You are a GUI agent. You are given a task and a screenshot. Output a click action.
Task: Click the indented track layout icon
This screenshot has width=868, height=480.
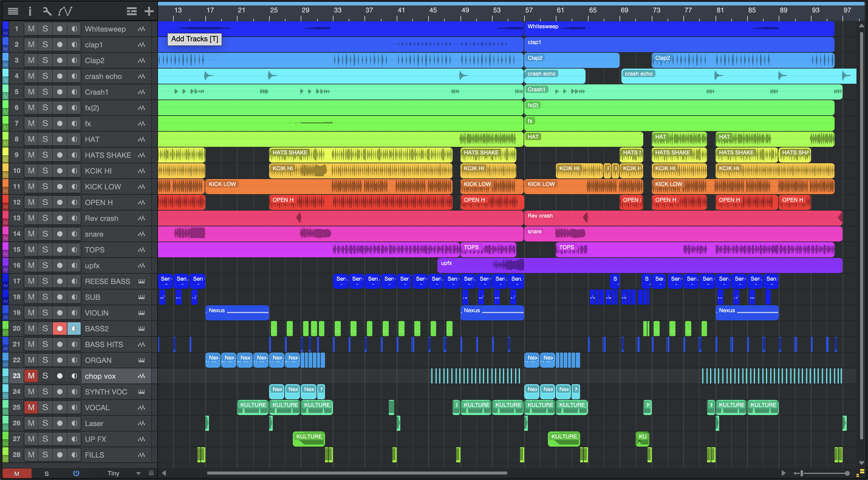coord(132,12)
